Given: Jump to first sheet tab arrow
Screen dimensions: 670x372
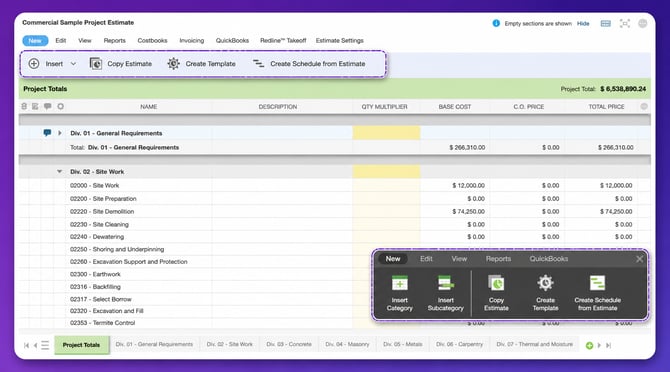Looking at the screenshot, I should (26, 345).
